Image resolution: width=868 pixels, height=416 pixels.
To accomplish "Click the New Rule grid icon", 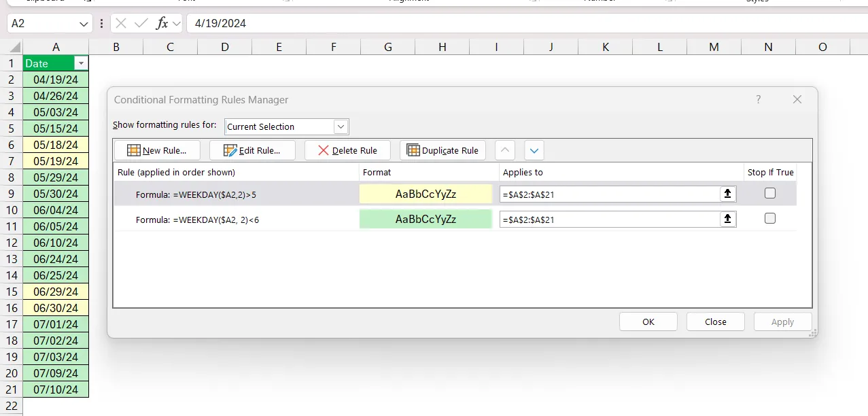I will click(134, 150).
